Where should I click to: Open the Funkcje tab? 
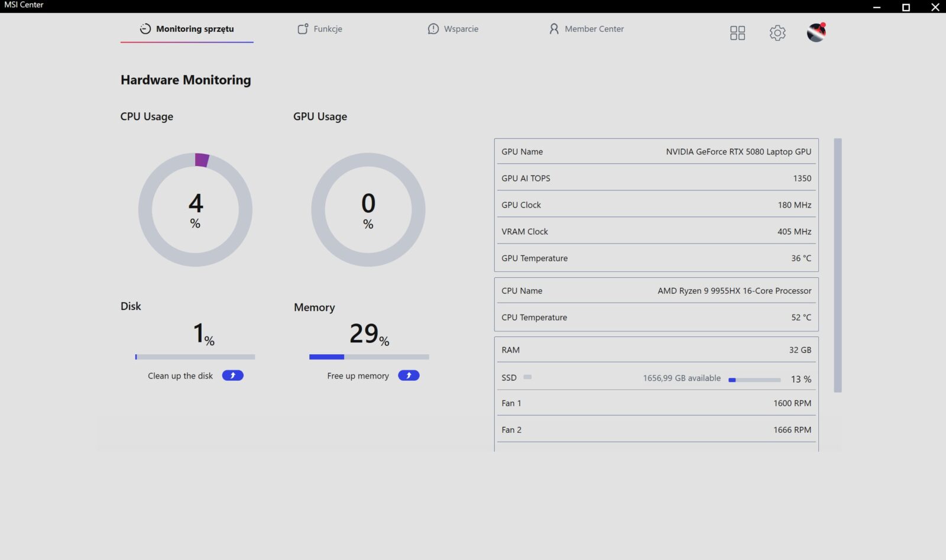coord(320,29)
